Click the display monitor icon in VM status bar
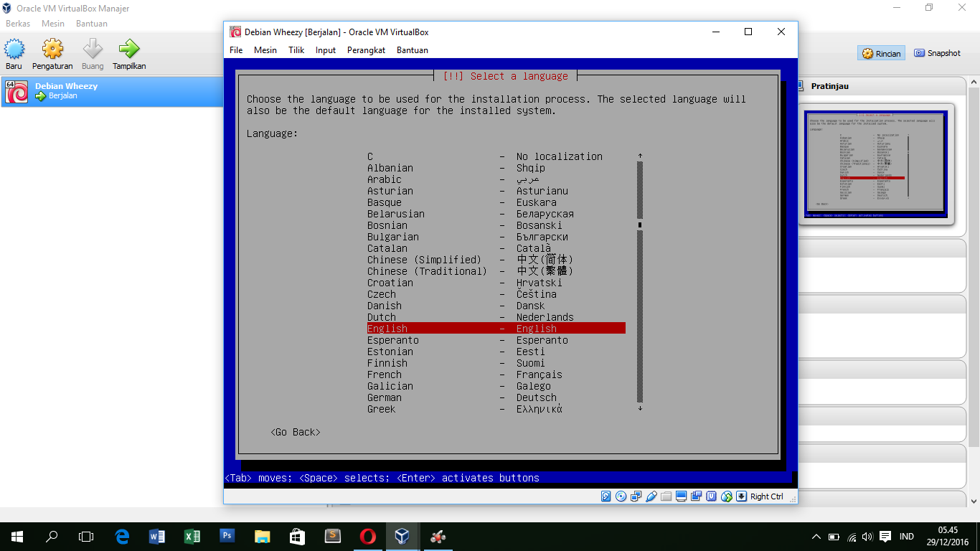 pos(682,496)
